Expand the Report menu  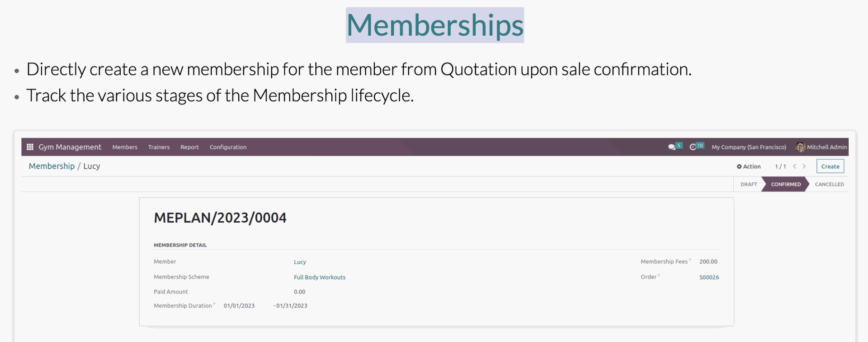(x=189, y=147)
